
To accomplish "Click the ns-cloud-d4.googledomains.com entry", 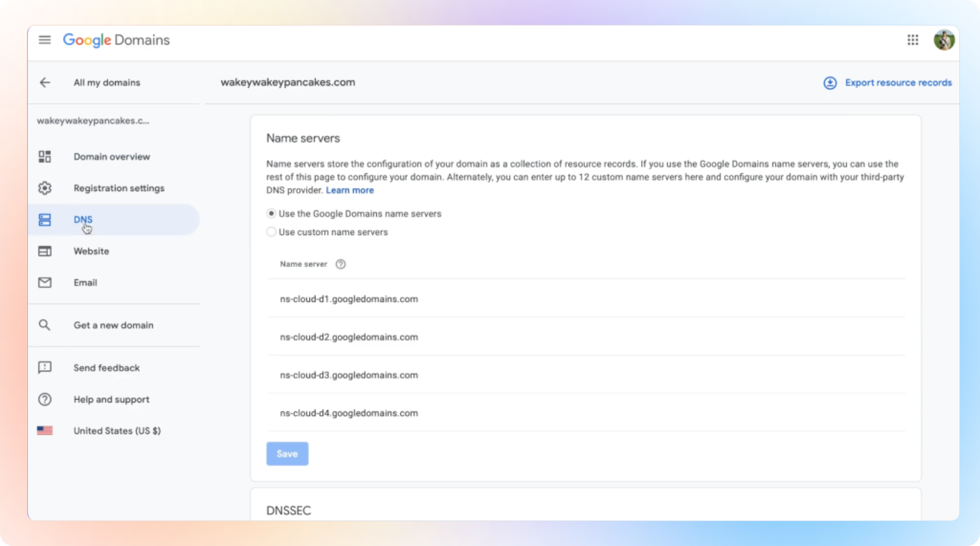I will [349, 413].
